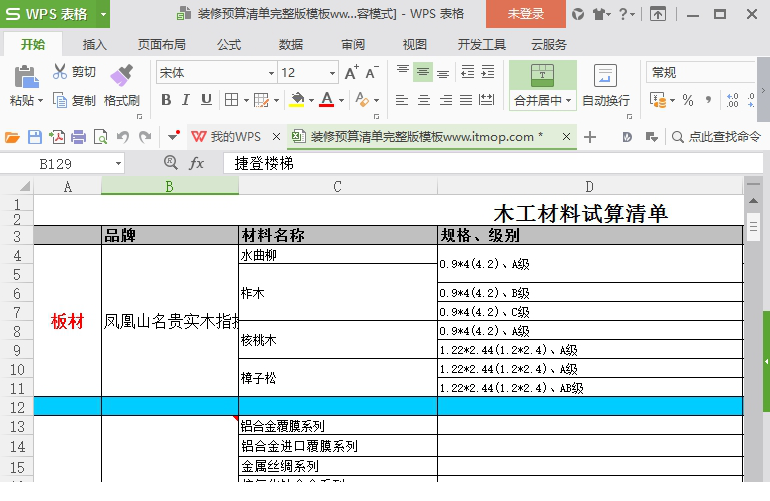Open the currency format dropdown

point(672,100)
